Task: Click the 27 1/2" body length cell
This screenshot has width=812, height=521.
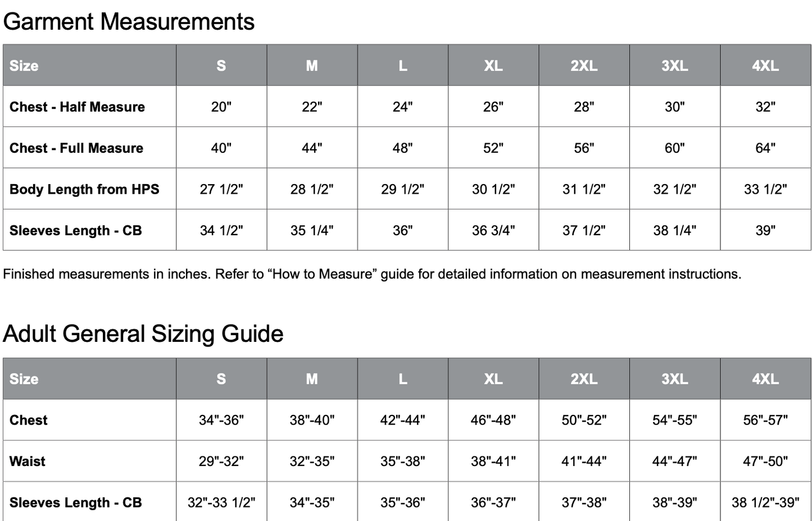Action: pyautogui.click(x=221, y=189)
